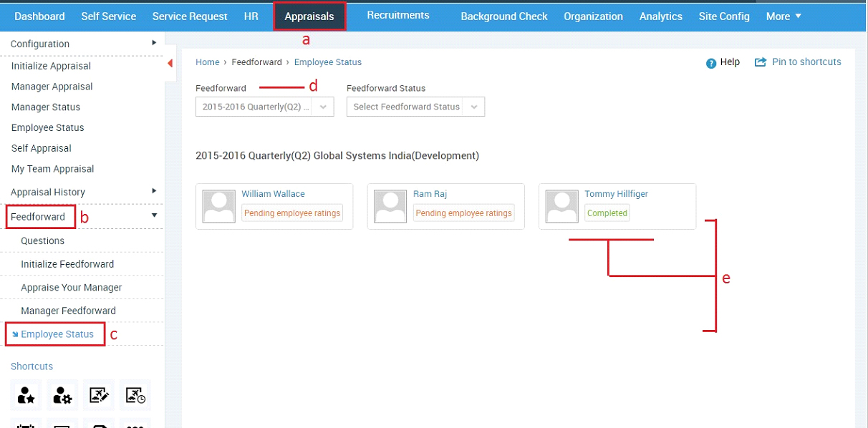The height and width of the screenshot is (428, 868).
Task: Click the Feedforward sidebar label
Action: click(x=38, y=217)
